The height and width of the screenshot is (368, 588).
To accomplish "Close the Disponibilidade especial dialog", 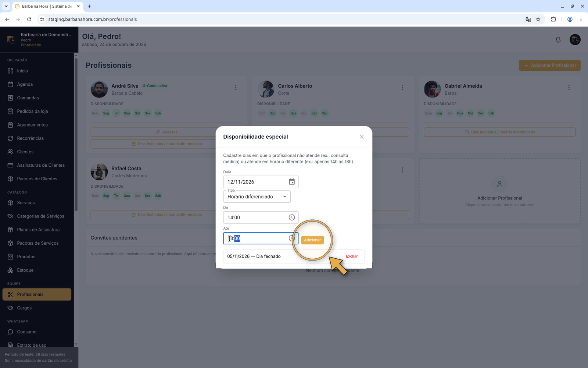I will pyautogui.click(x=362, y=137).
